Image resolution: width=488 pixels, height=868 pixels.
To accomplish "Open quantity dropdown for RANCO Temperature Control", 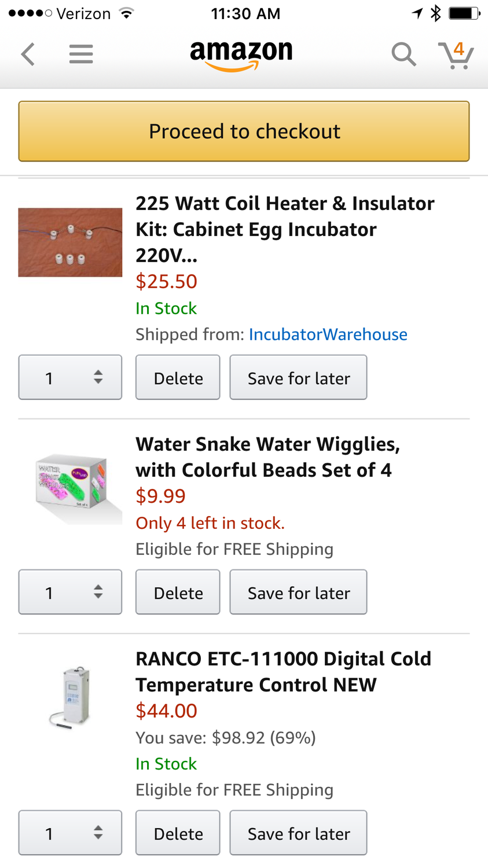I will pos(70,833).
